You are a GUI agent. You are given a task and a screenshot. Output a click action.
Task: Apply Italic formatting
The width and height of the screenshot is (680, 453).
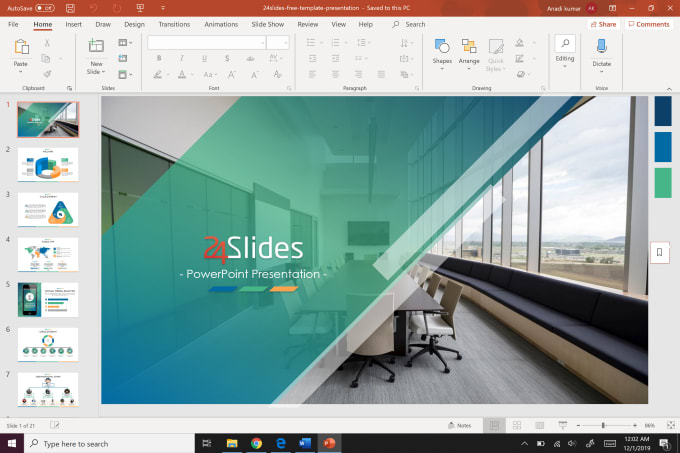point(182,58)
